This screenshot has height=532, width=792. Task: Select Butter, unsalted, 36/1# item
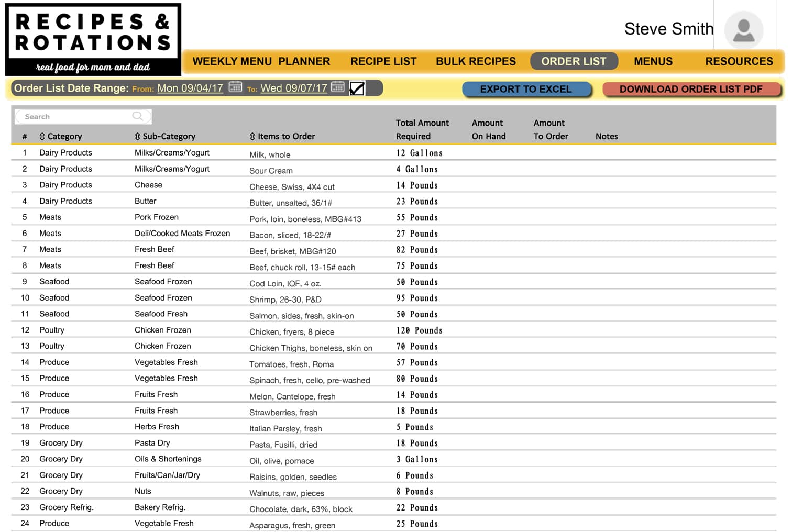tap(291, 203)
